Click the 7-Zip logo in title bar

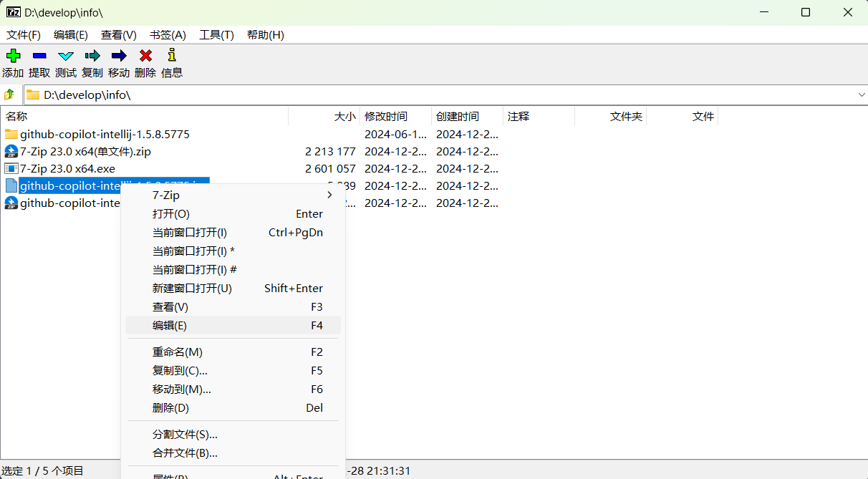(x=13, y=12)
